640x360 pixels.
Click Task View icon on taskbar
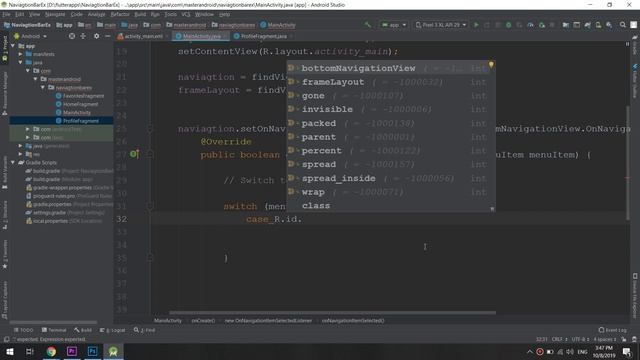[29, 351]
